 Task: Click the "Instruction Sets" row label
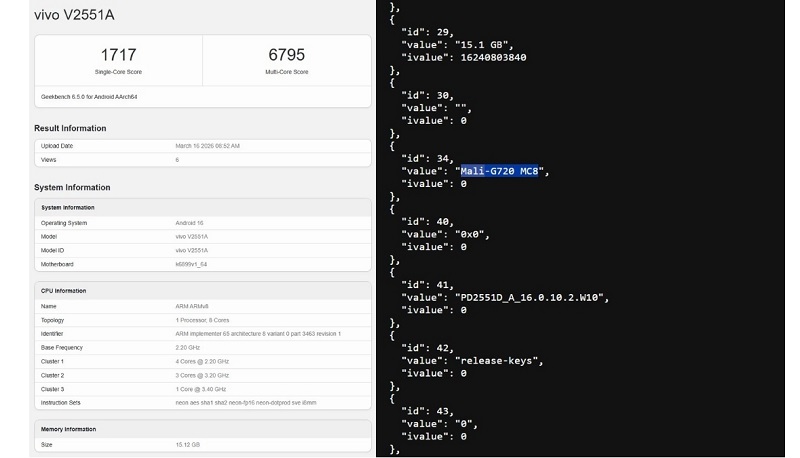pyautogui.click(x=61, y=403)
